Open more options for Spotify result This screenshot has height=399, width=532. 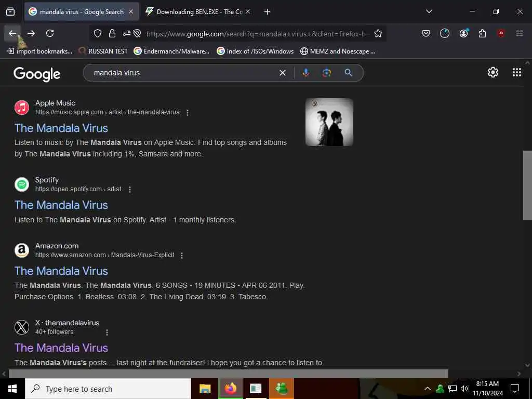pyautogui.click(x=129, y=190)
